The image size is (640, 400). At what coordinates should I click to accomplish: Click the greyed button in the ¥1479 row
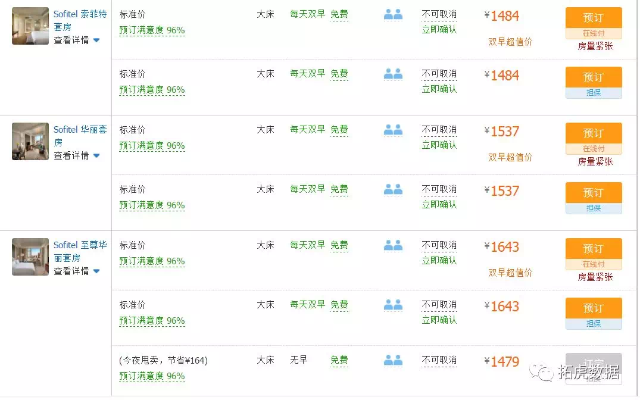593,364
